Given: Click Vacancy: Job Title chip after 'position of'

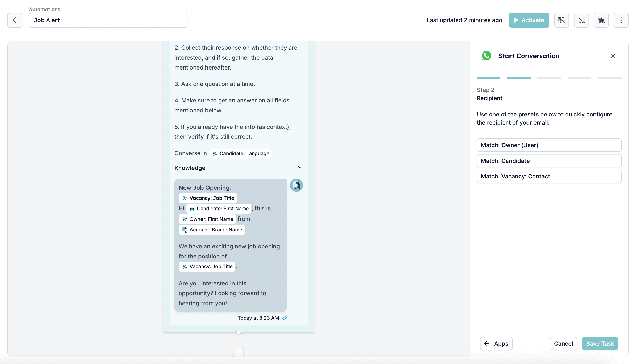Looking at the screenshot, I should coord(207,267).
